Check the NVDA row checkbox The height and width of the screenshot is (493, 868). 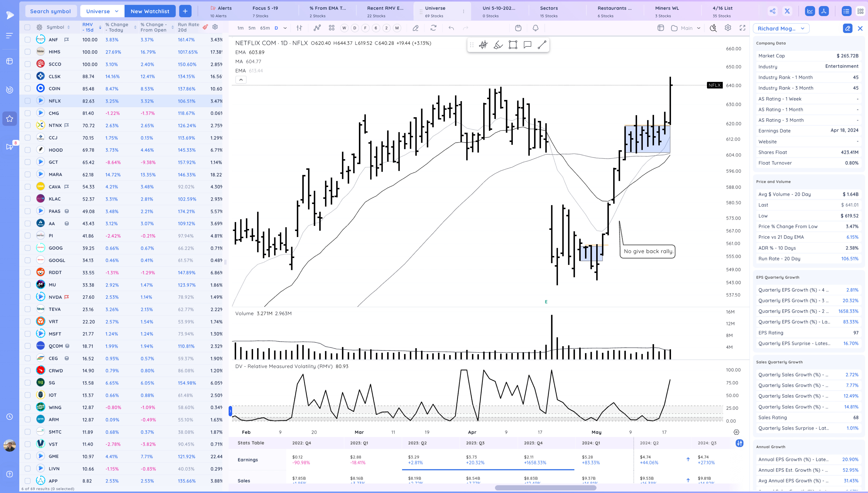27,297
